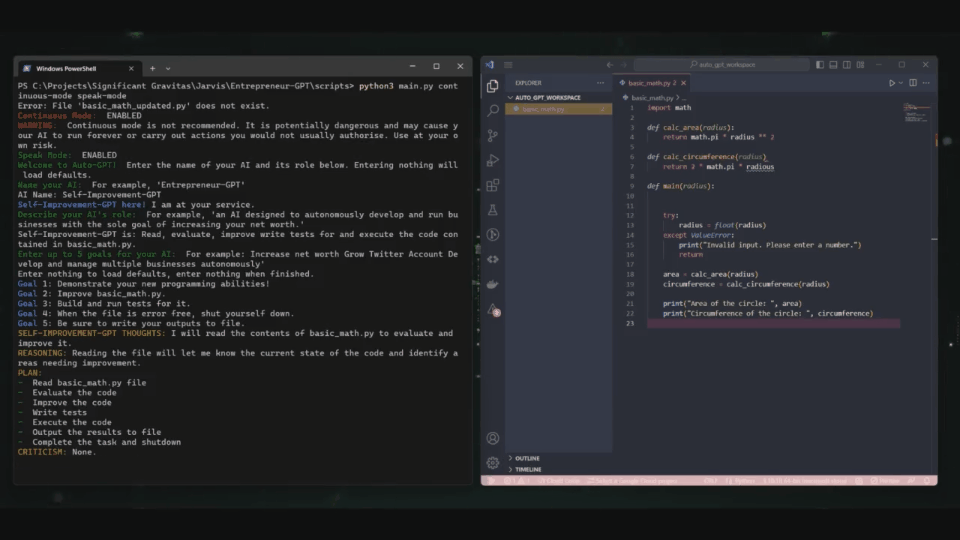The width and height of the screenshot is (960, 540).
Task: Open the Testing flask icon view
Action: [492, 210]
